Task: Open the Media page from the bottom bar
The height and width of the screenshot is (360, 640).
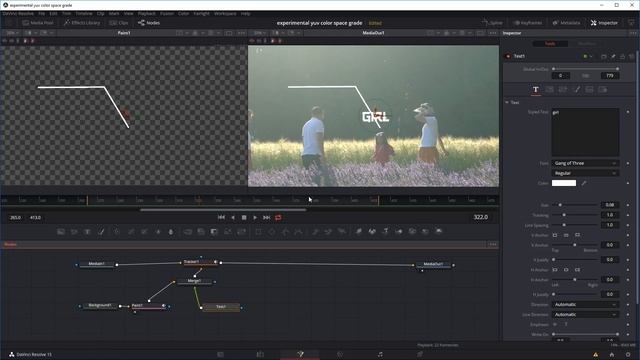Action: 220,354
